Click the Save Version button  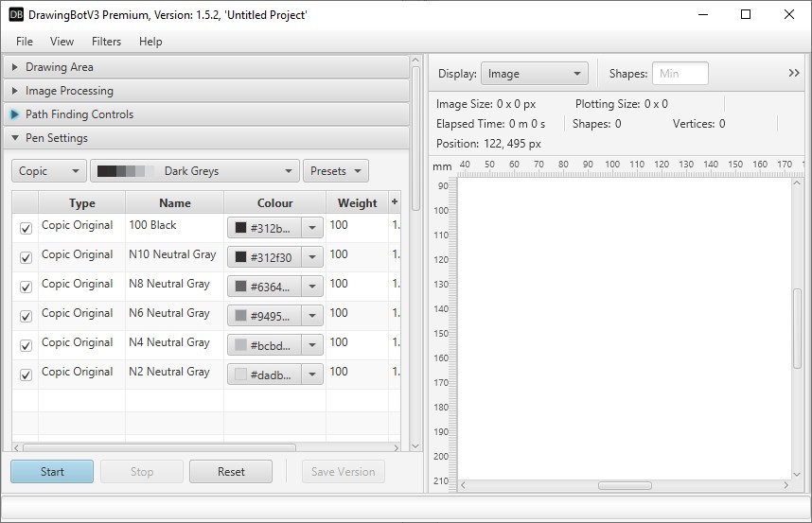tap(344, 472)
